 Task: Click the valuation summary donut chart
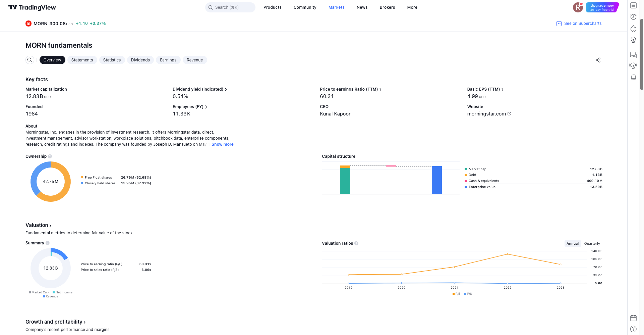click(x=51, y=268)
